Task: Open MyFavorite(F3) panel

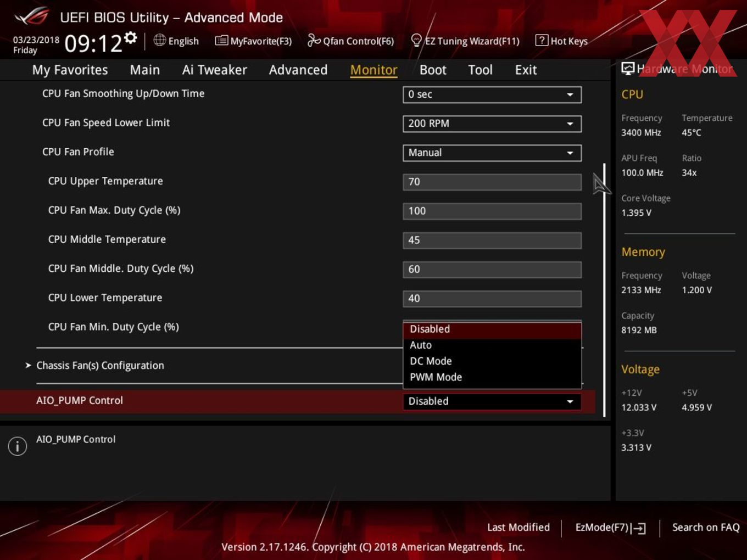Action: click(253, 41)
